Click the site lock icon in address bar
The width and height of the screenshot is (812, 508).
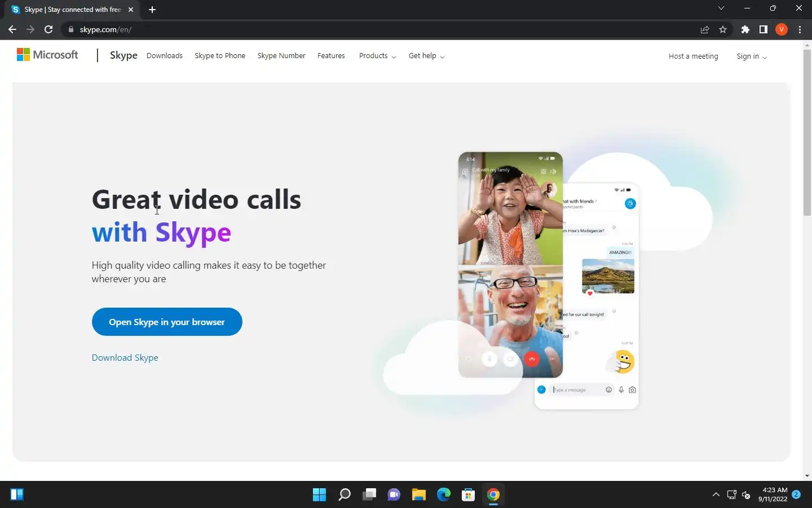(x=70, y=29)
